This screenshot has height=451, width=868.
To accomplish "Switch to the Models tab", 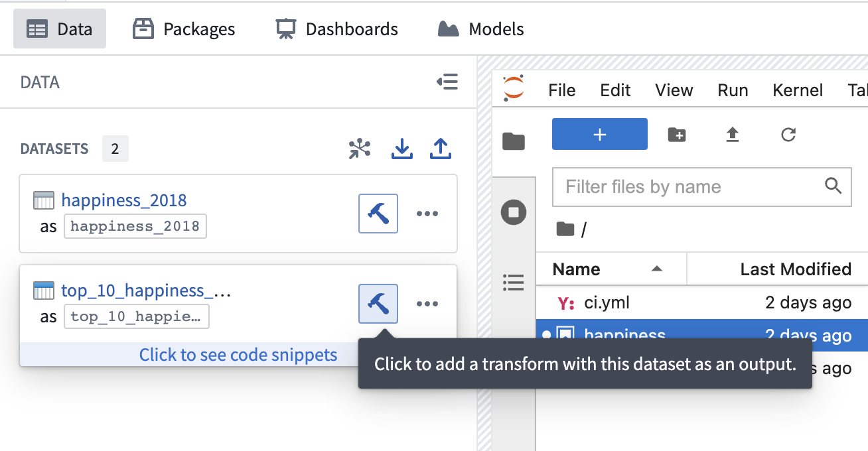I will pos(480,29).
